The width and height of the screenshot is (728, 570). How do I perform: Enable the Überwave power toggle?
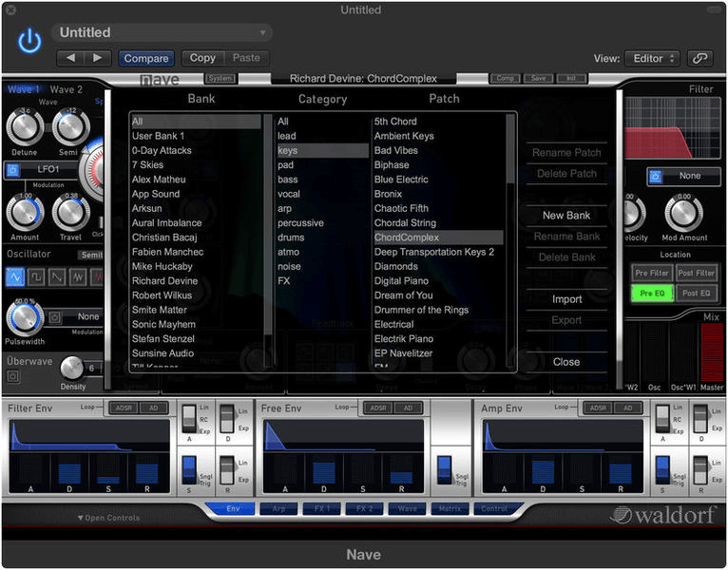point(13,376)
